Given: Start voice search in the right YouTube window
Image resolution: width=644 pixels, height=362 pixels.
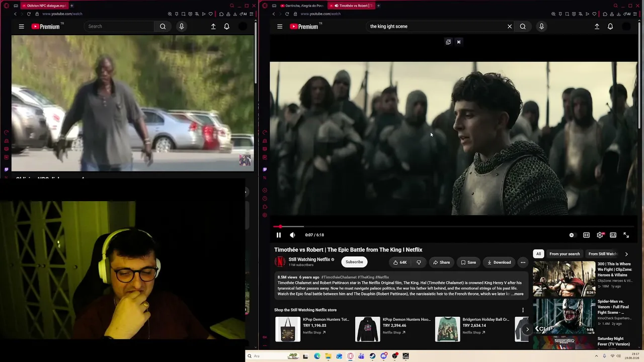Looking at the screenshot, I should pyautogui.click(x=541, y=26).
